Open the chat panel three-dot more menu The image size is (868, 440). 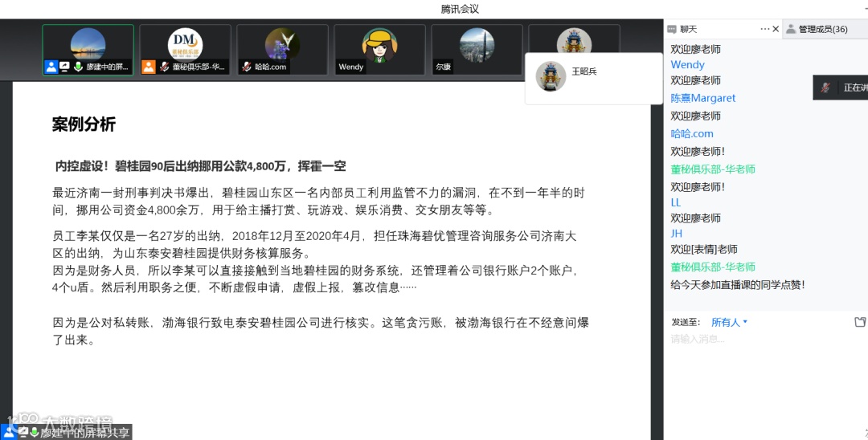(764, 29)
